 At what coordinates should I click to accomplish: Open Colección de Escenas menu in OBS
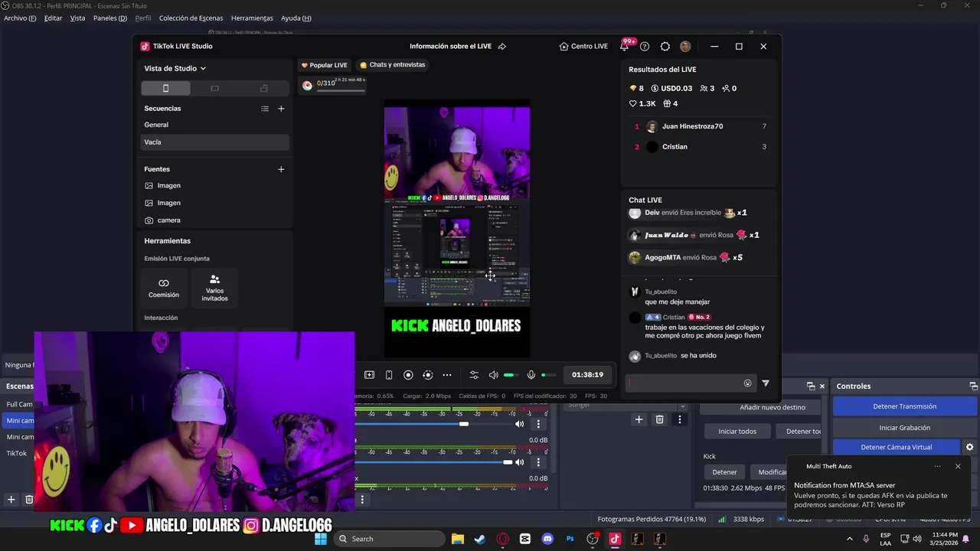(191, 18)
